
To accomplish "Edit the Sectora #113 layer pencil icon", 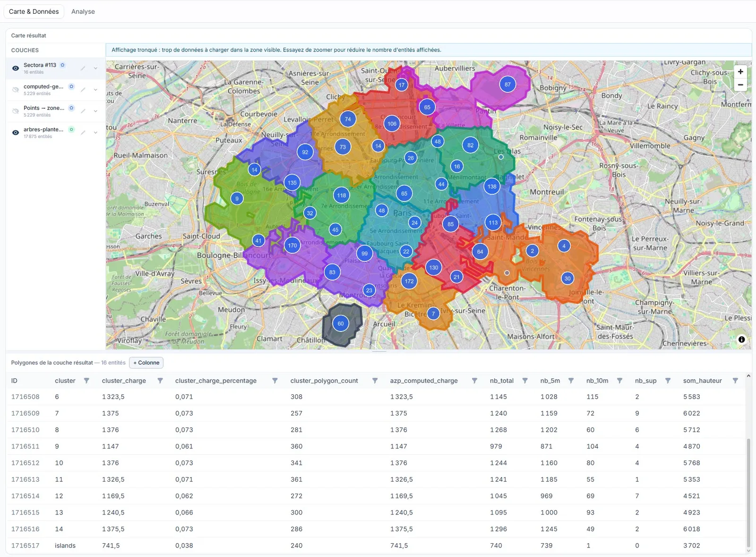I will pyautogui.click(x=83, y=68).
